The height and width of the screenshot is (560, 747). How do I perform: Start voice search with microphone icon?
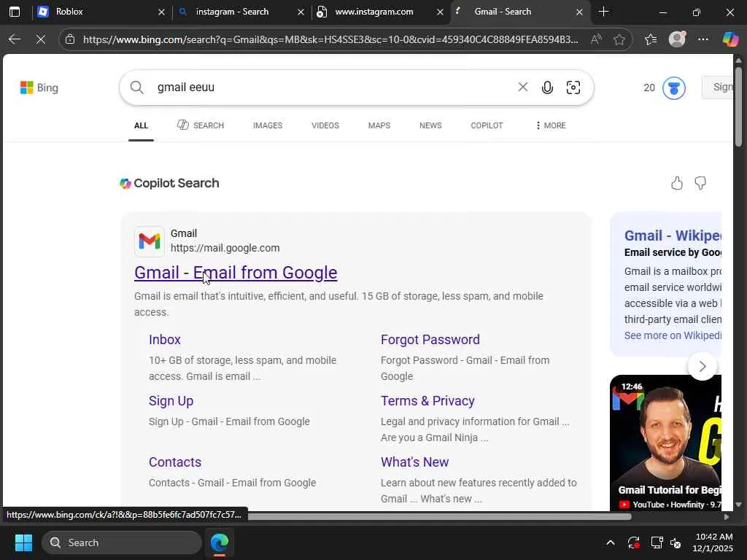point(547,87)
